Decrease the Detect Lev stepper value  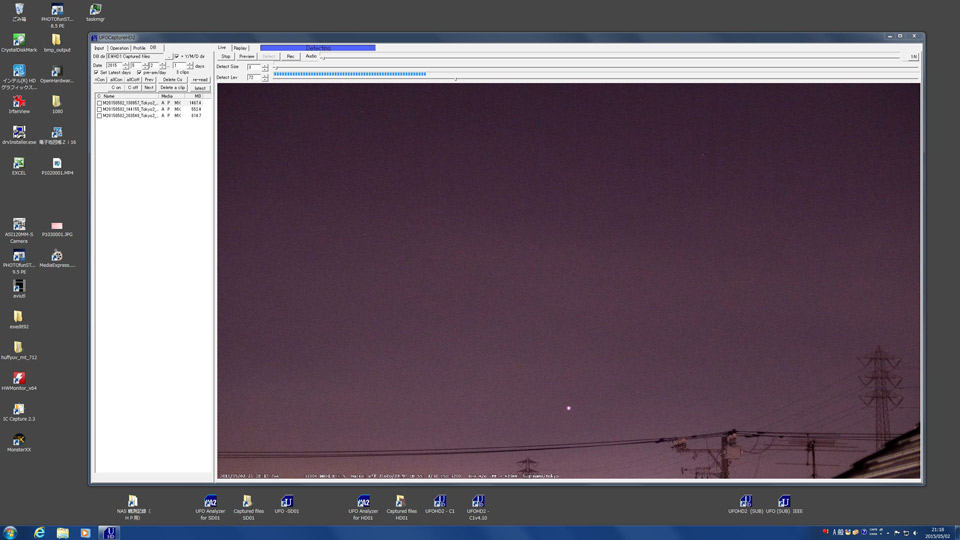[x=265, y=79]
